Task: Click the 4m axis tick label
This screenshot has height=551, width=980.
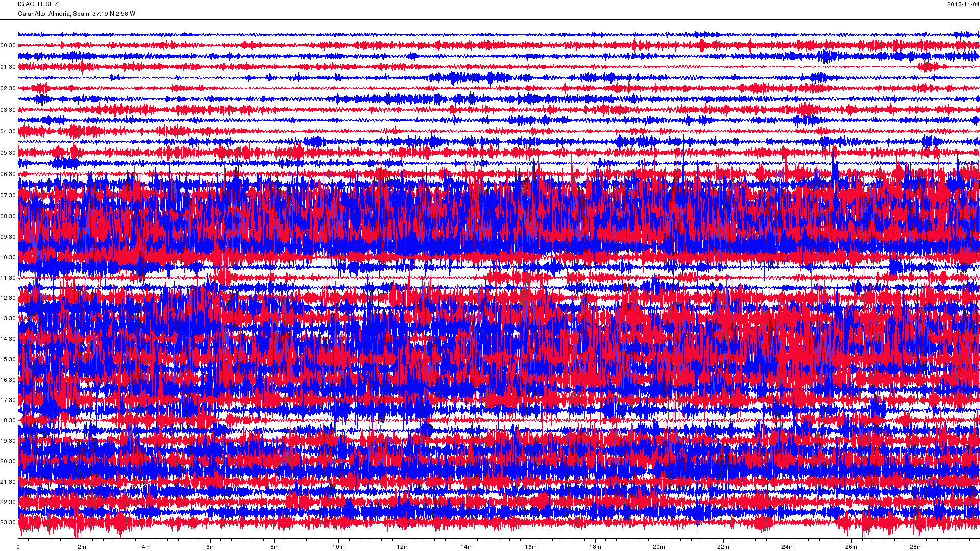Action: [146, 547]
